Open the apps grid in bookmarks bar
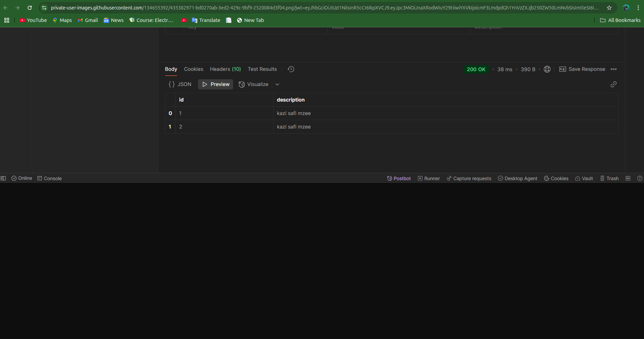The width and height of the screenshot is (644, 339). click(7, 20)
